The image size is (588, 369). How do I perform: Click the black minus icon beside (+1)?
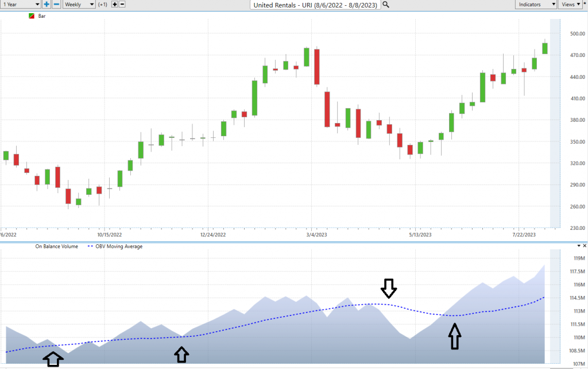coord(122,5)
